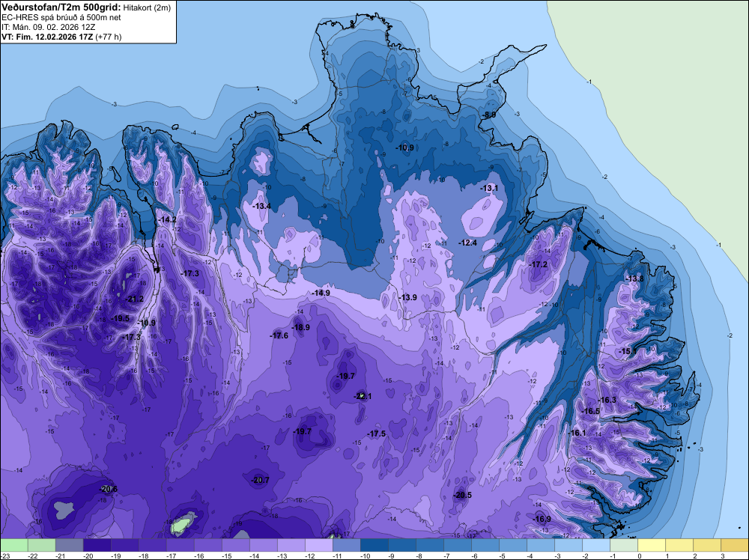Screen dimensions: 749x560
Task: Click the -20.5 temperature value
Action: (462, 495)
